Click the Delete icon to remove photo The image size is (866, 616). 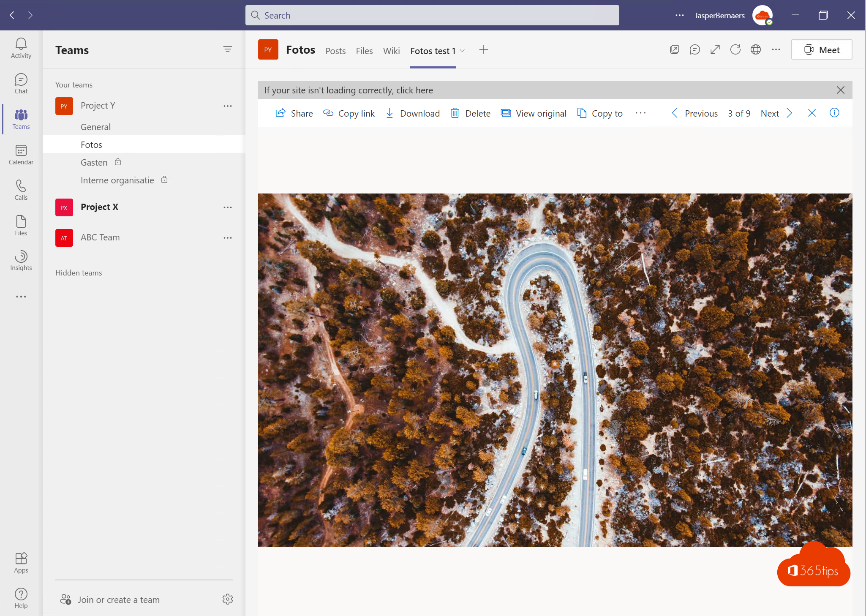click(x=456, y=113)
